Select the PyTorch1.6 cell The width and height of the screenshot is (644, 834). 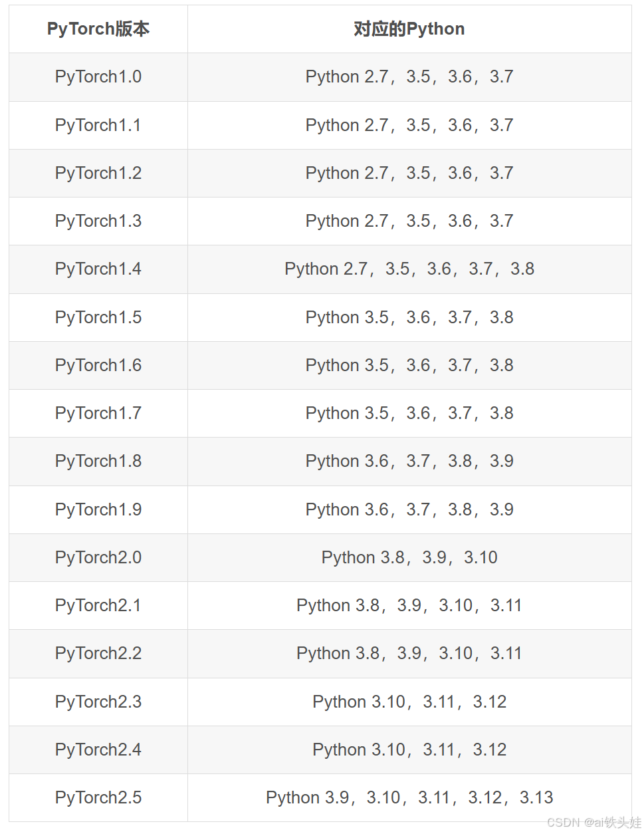pyautogui.click(x=98, y=366)
